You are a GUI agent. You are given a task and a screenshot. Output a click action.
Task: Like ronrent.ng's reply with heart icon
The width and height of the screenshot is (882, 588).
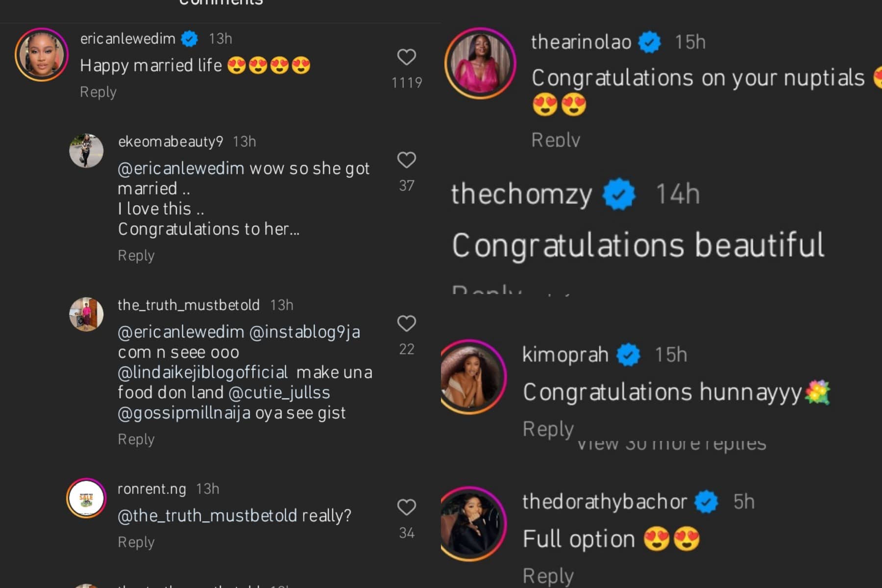click(x=406, y=507)
